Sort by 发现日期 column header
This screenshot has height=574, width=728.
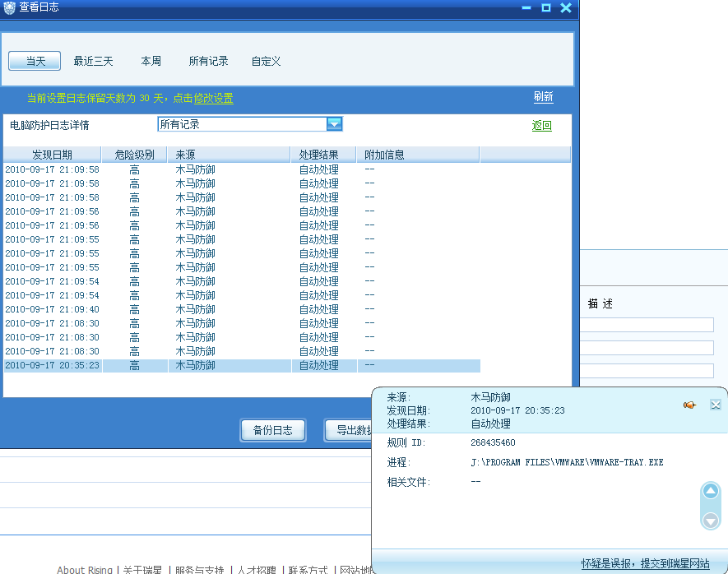pyautogui.click(x=52, y=155)
